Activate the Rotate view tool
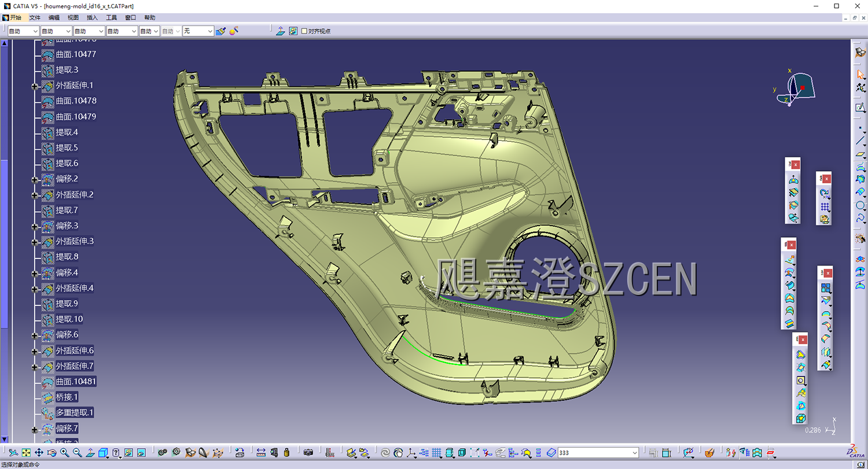 52,452
